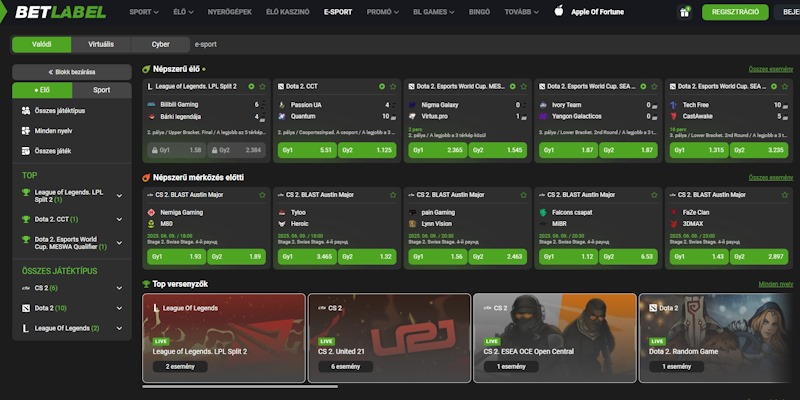Favorite the League of Legends LPL Split 2 live match star
This screenshot has width=800, height=400.
[x=262, y=87]
